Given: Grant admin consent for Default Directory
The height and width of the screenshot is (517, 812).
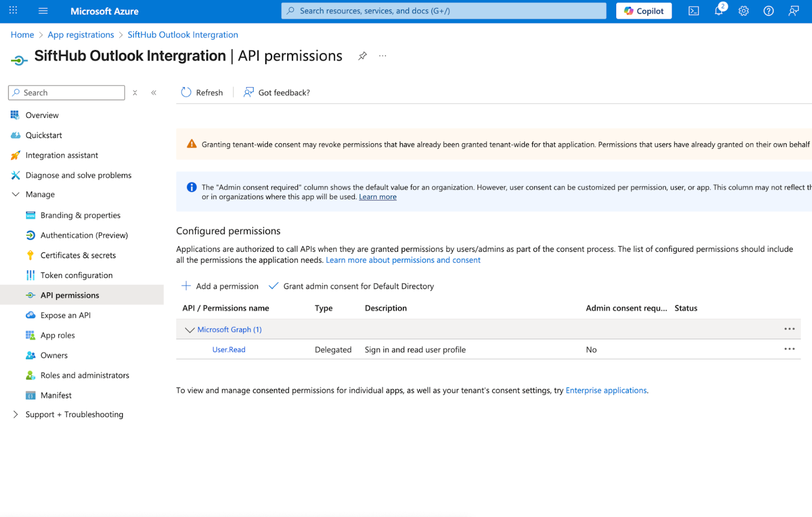Looking at the screenshot, I should pyautogui.click(x=351, y=286).
